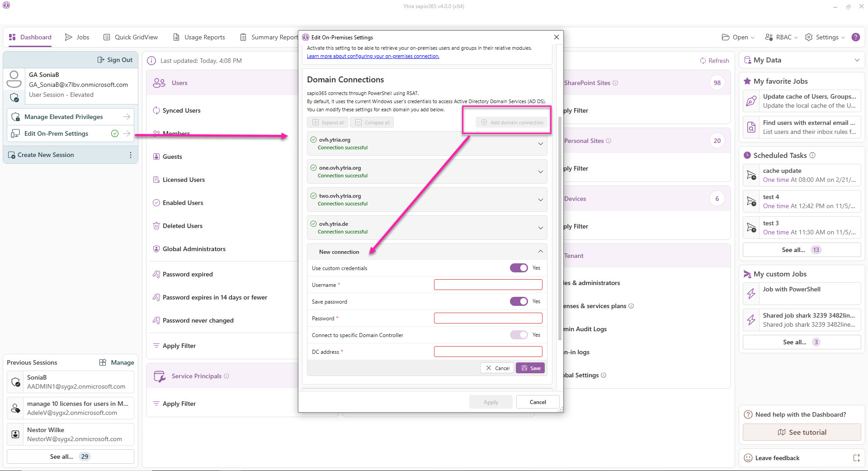868x471 pixels.
Task: Follow the on-premises connection learn more link
Action: (x=373, y=56)
